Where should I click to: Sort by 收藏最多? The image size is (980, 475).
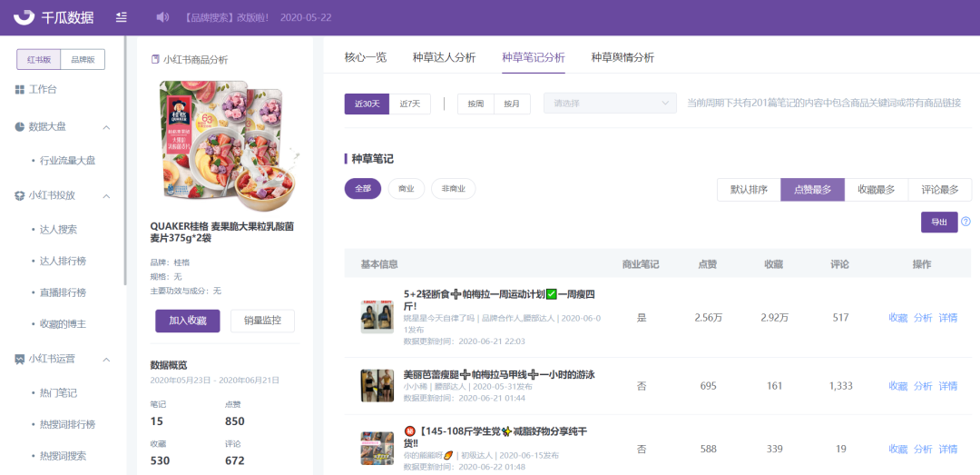click(x=877, y=190)
